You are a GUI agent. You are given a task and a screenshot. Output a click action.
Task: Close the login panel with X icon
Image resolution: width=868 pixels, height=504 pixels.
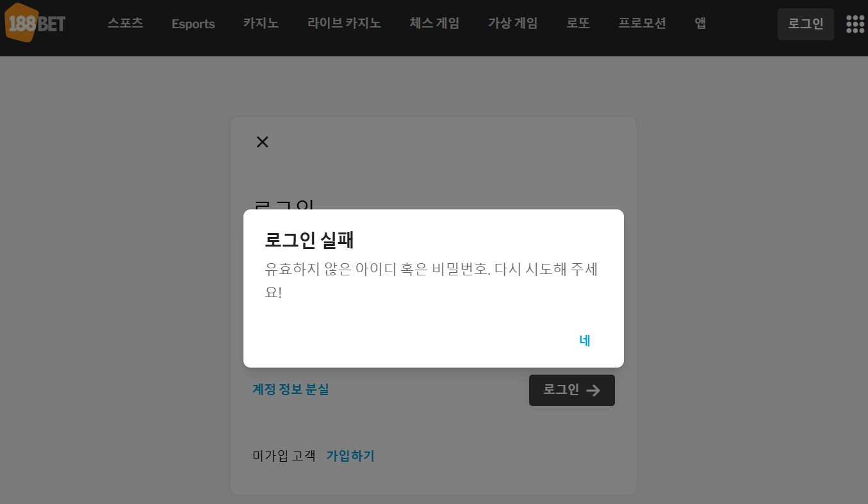262,142
